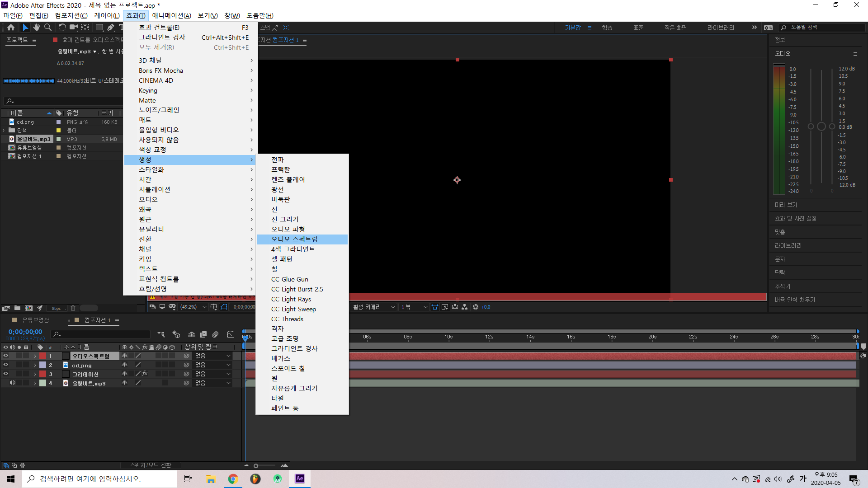Open the 애니메이션(A) menu
The height and width of the screenshot is (488, 868).
click(171, 16)
